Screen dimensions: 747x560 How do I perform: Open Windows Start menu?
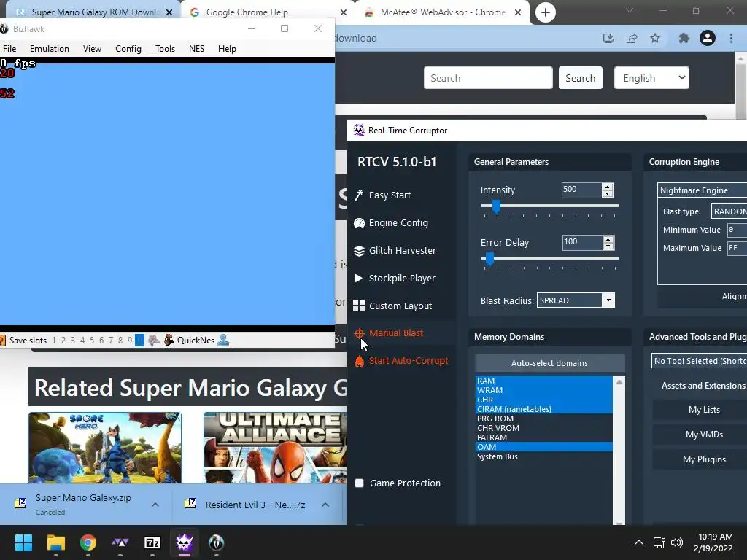tap(23, 542)
